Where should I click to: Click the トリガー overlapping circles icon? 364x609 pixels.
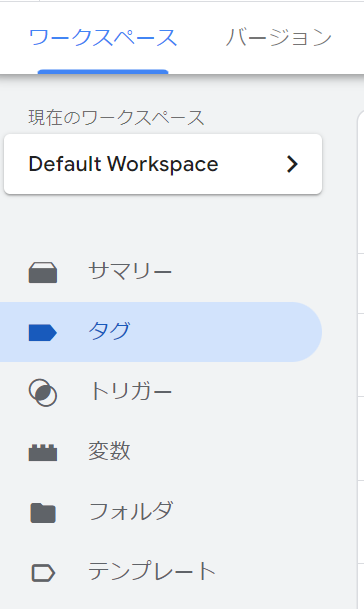[43, 393]
